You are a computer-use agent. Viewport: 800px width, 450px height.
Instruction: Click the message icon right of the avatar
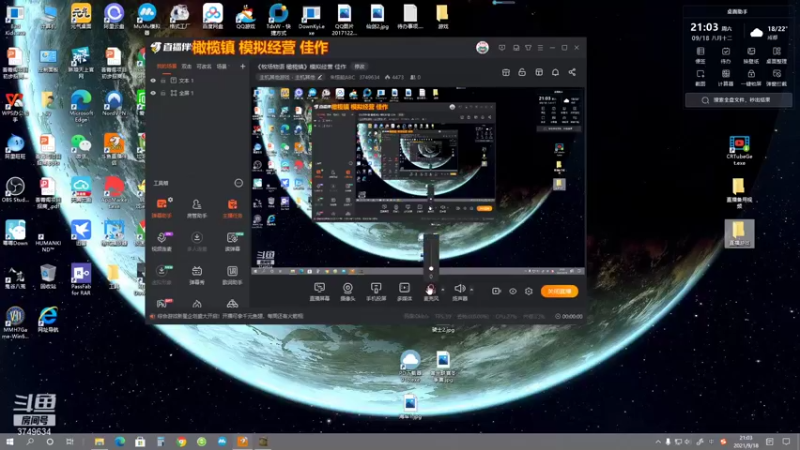502,47
